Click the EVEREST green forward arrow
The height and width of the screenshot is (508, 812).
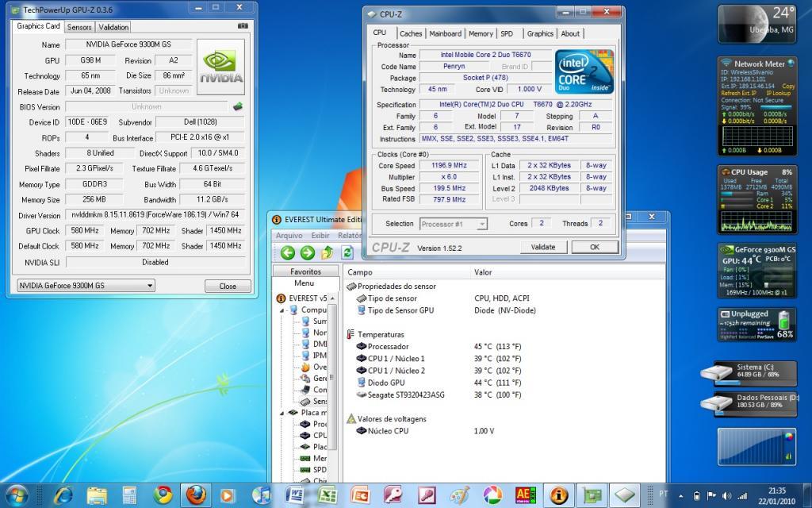click(308, 252)
